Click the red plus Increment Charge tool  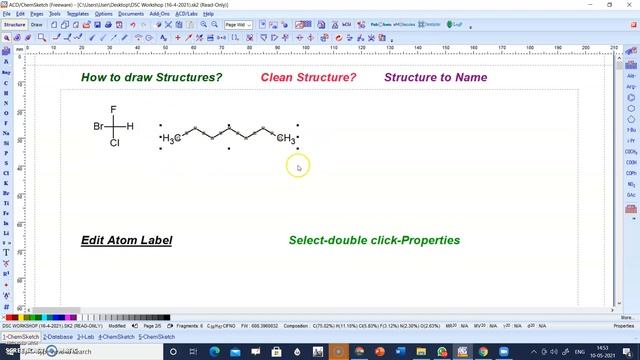[178, 38]
